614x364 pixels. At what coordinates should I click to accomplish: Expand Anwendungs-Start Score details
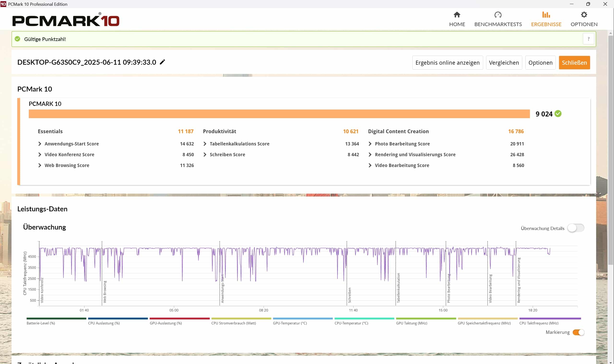click(40, 144)
